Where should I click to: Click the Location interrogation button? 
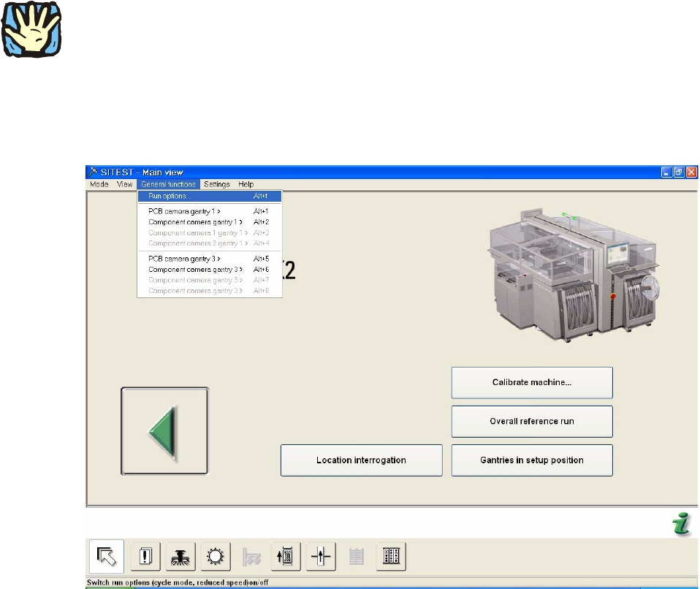tap(361, 460)
